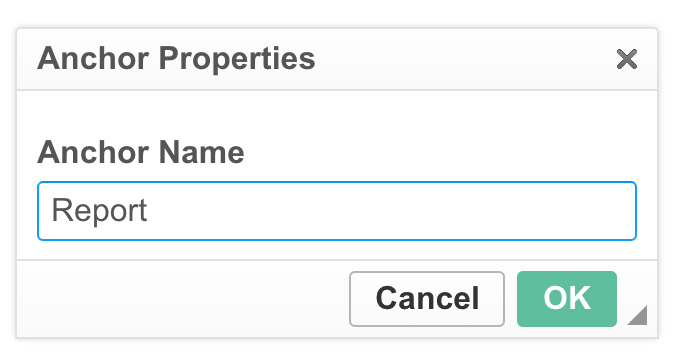The width and height of the screenshot is (680, 360).
Task: Click the white Cancel button
Action: coord(427,299)
